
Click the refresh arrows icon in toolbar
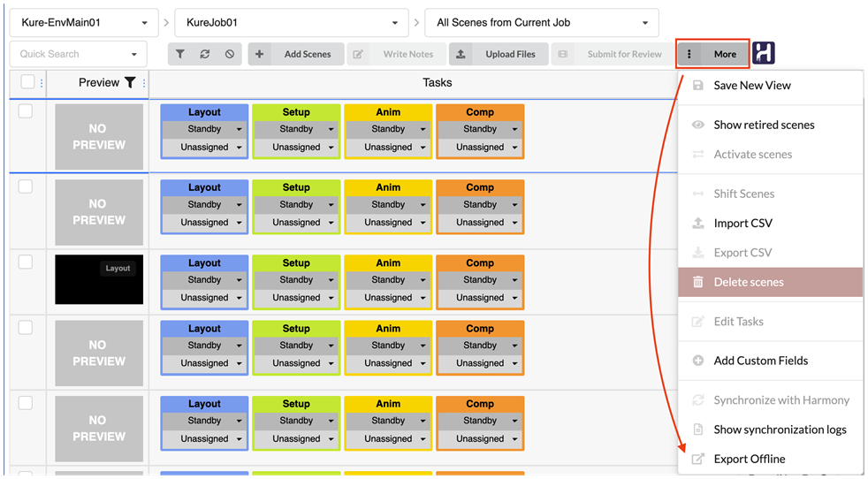[x=205, y=54]
